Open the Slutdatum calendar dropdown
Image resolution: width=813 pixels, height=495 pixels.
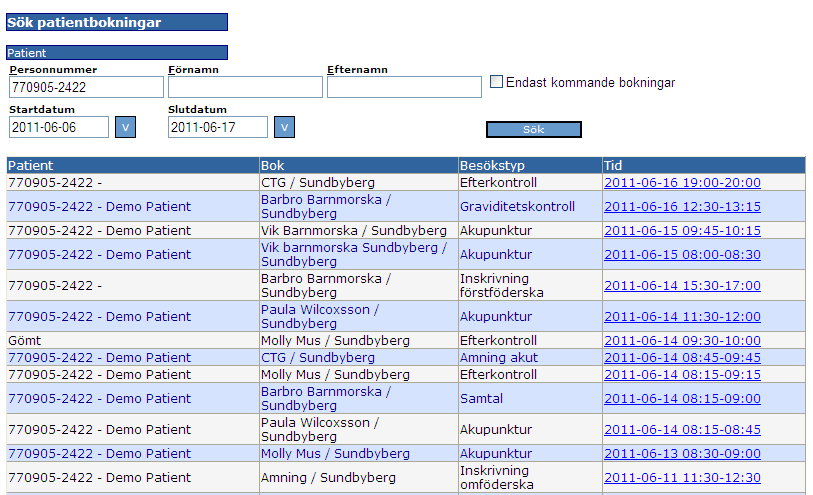(x=284, y=127)
